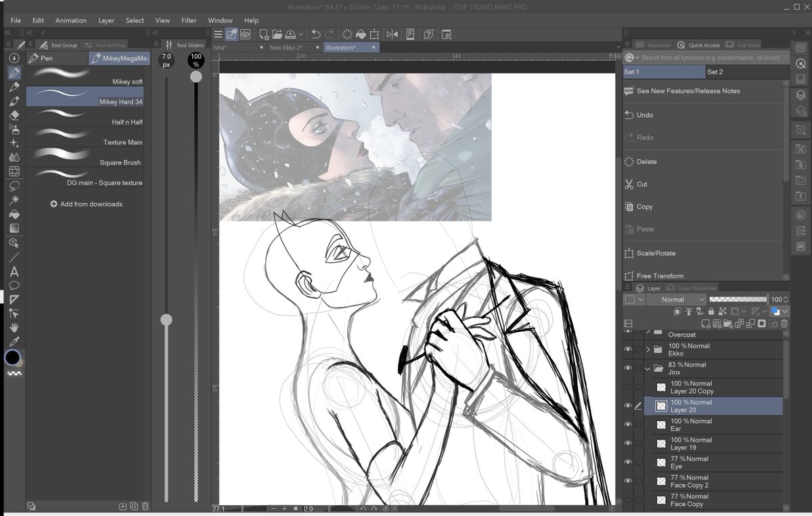
Task: Hide the Layer 20 layer
Action: pos(628,406)
